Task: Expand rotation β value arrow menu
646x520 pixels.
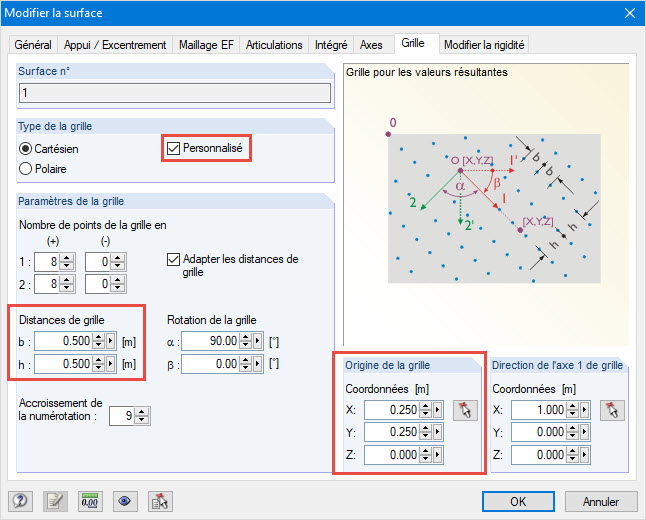Action: tap(257, 364)
